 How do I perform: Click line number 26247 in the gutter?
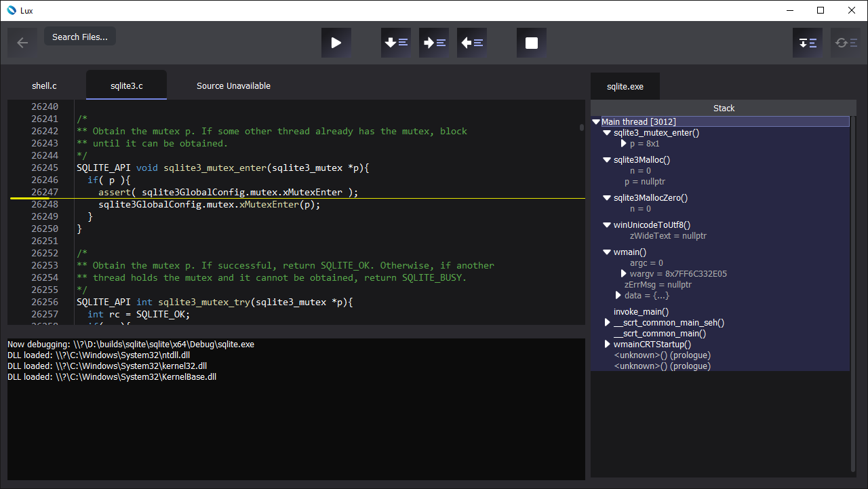point(45,192)
